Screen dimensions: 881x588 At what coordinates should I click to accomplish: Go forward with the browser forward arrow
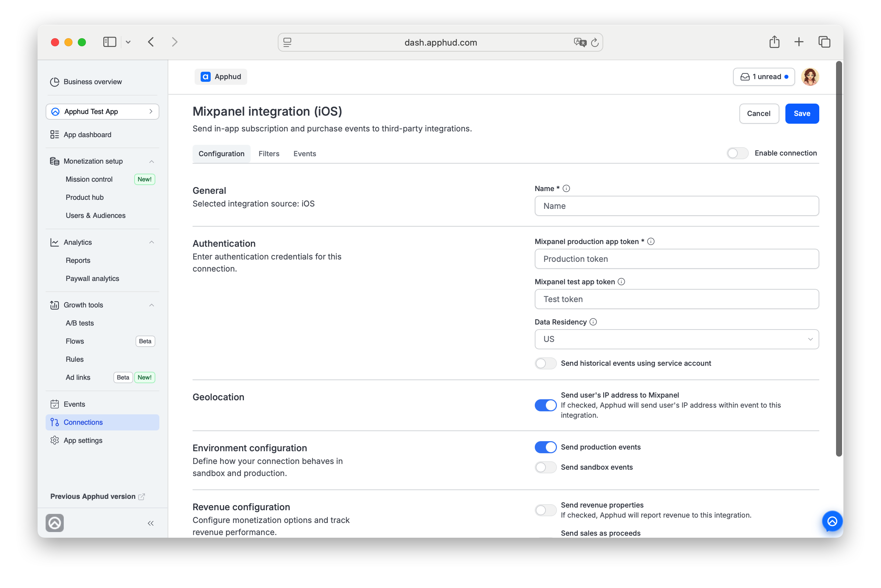(174, 42)
